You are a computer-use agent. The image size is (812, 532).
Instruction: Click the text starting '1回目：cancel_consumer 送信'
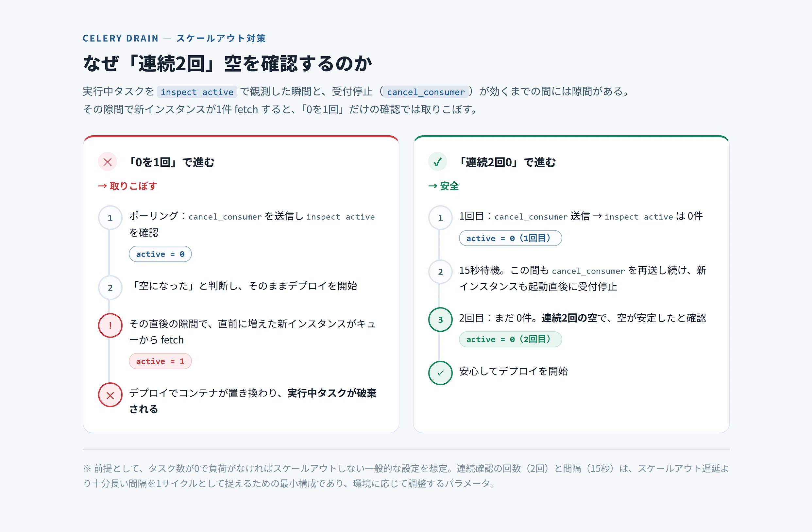(581, 216)
